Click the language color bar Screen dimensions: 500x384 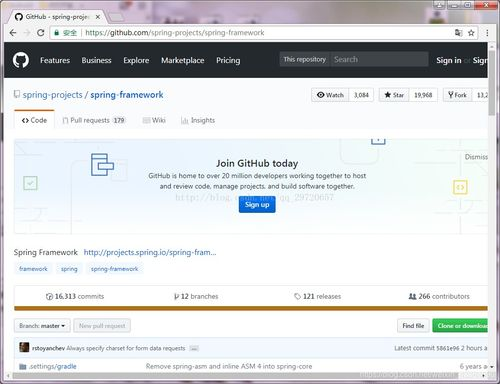point(251,308)
